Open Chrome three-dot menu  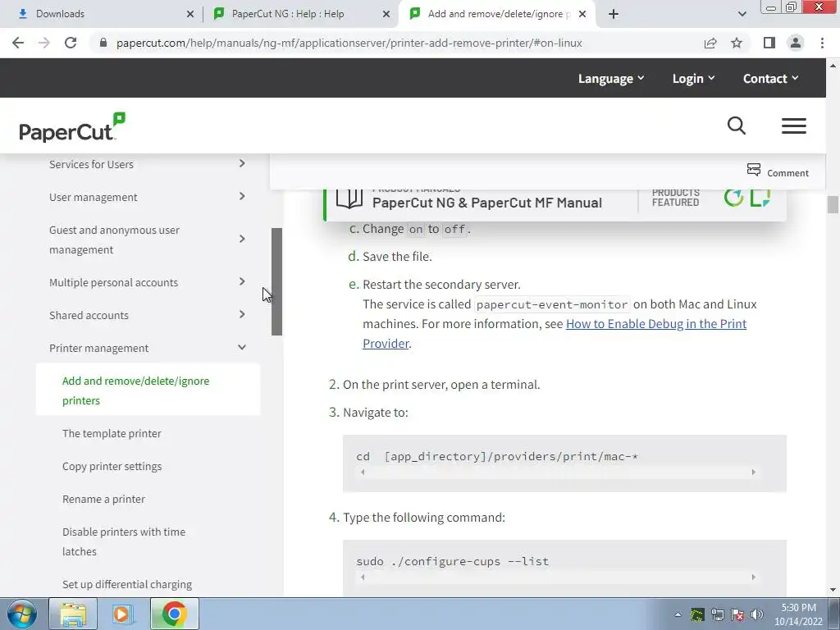pos(822,43)
